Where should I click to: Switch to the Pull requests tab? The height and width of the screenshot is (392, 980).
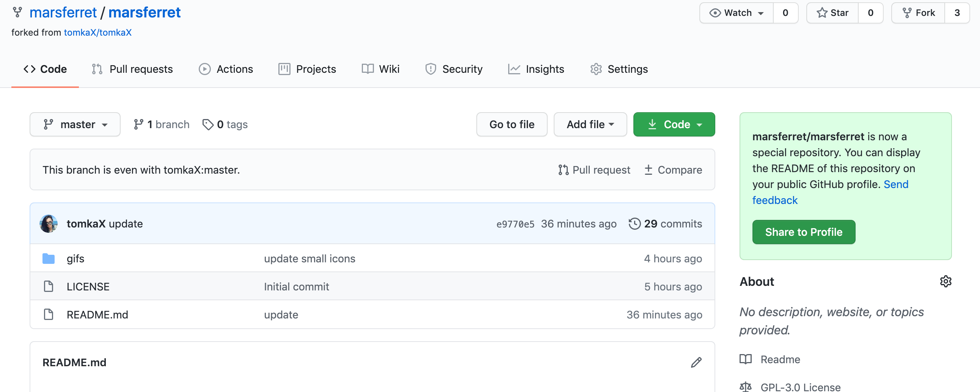(132, 69)
